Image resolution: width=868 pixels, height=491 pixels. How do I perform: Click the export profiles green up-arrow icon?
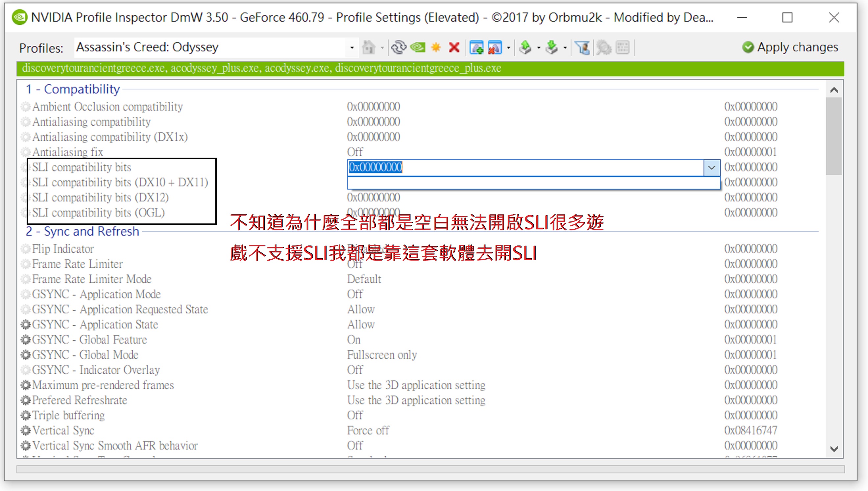tap(526, 47)
